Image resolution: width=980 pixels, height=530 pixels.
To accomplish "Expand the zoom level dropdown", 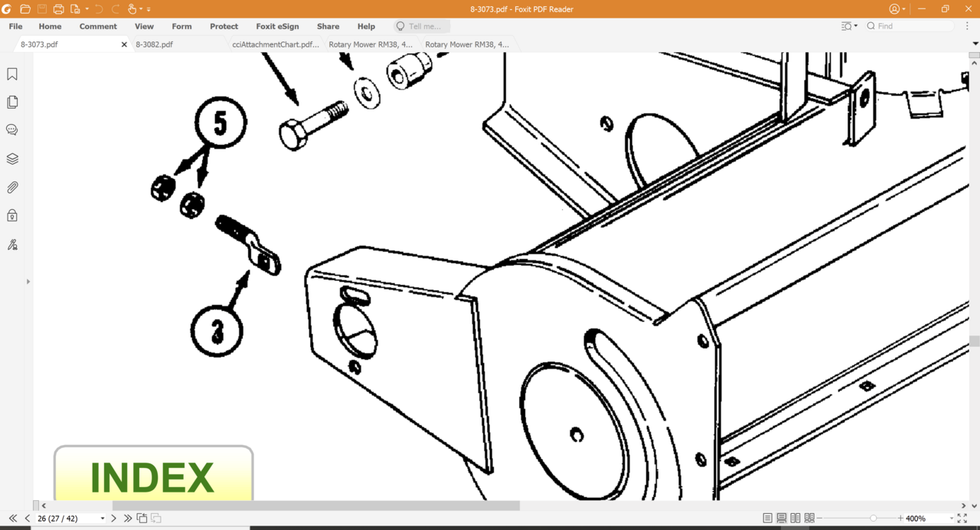I will point(951,519).
